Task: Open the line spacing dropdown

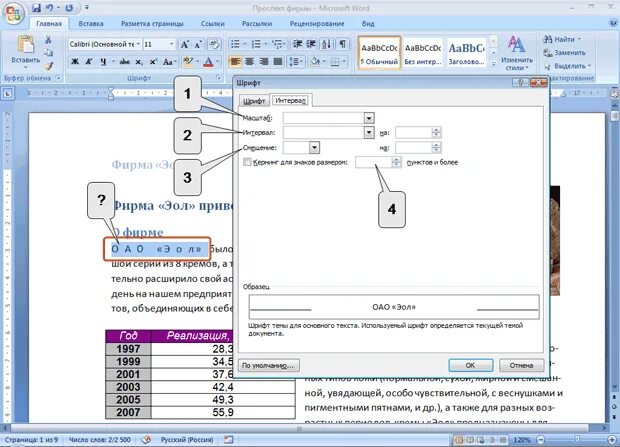Action: tap(296, 61)
